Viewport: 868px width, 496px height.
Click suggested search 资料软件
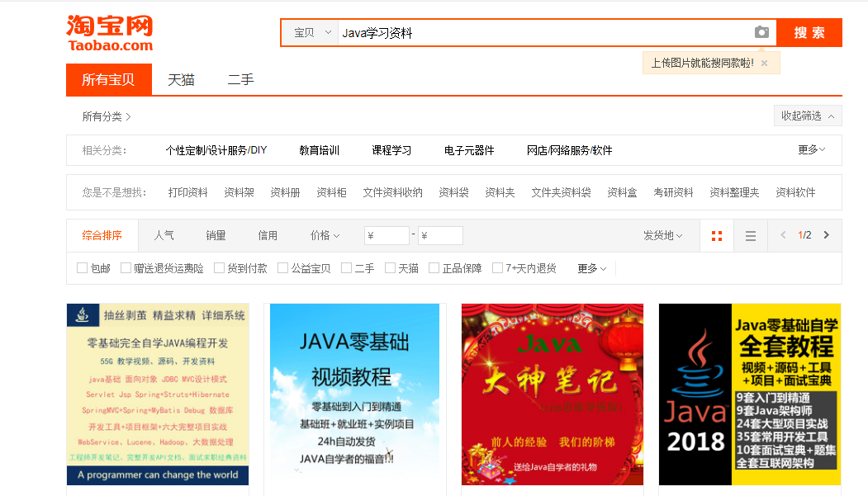[795, 192]
